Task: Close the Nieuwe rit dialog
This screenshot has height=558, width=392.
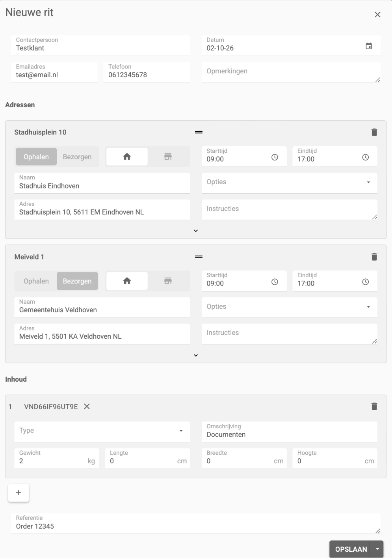Action: click(x=377, y=15)
